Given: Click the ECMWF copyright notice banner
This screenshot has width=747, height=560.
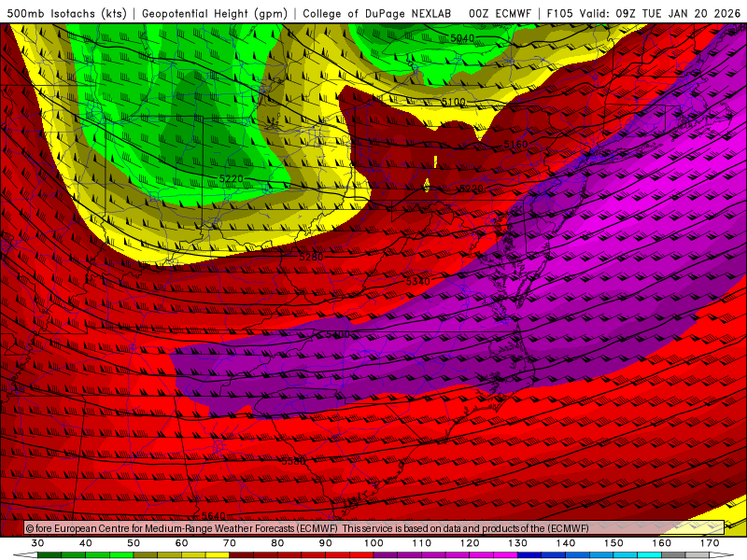Looking at the screenshot, I should click(x=374, y=528).
